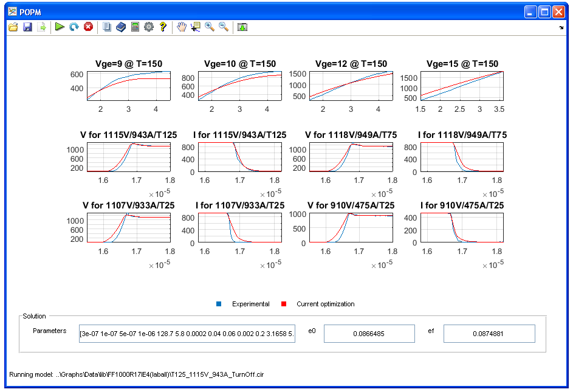Screen dimensions: 573x392
Task: Select the zoom in magnifier
Action: point(210,27)
